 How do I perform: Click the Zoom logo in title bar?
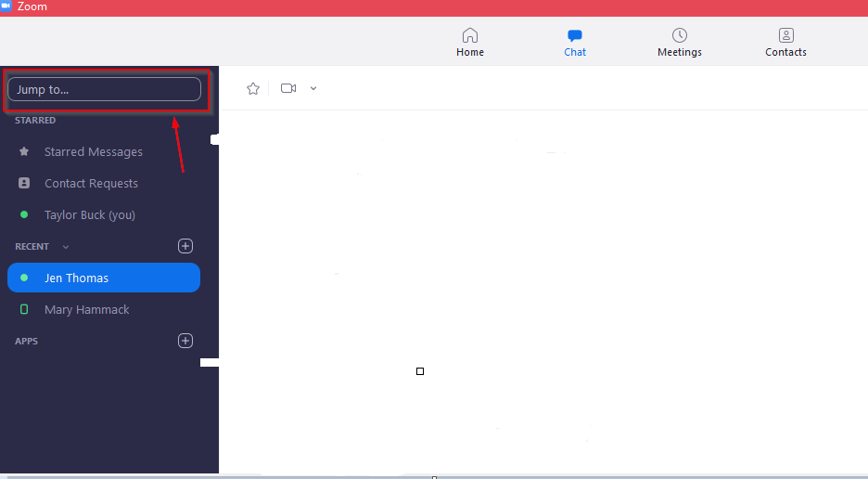pos(6,6)
